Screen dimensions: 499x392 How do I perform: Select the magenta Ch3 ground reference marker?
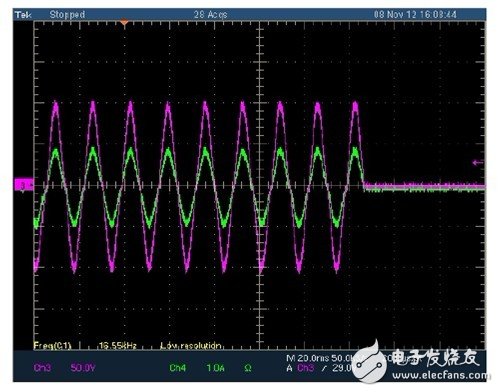tap(24, 184)
